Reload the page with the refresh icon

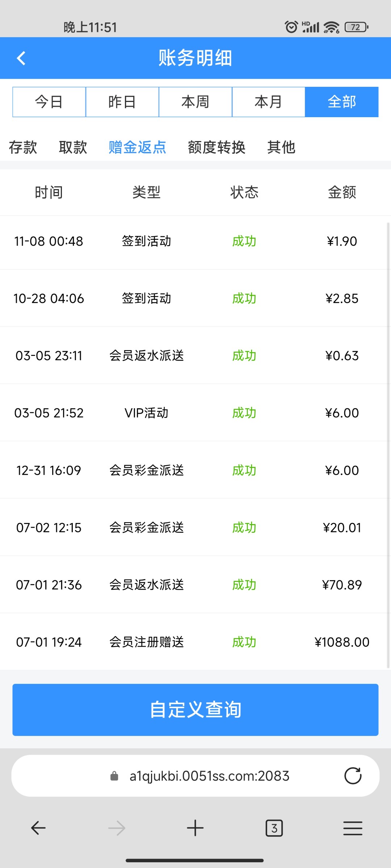click(353, 776)
